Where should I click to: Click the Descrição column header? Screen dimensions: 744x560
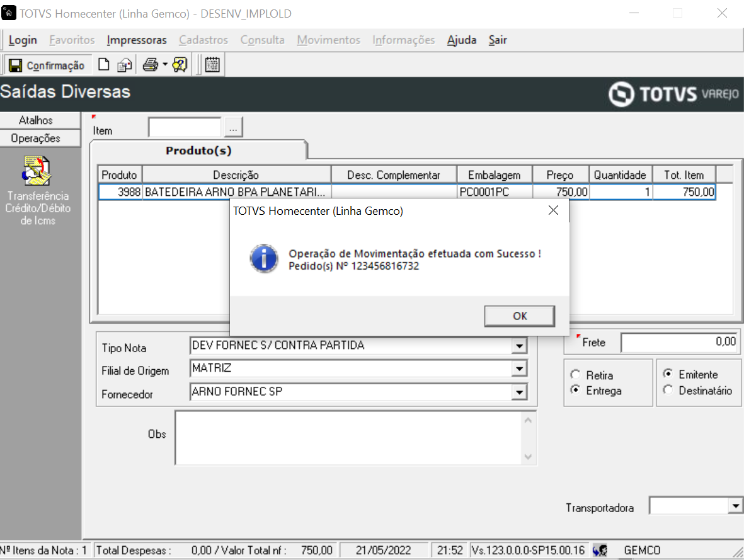(236, 175)
